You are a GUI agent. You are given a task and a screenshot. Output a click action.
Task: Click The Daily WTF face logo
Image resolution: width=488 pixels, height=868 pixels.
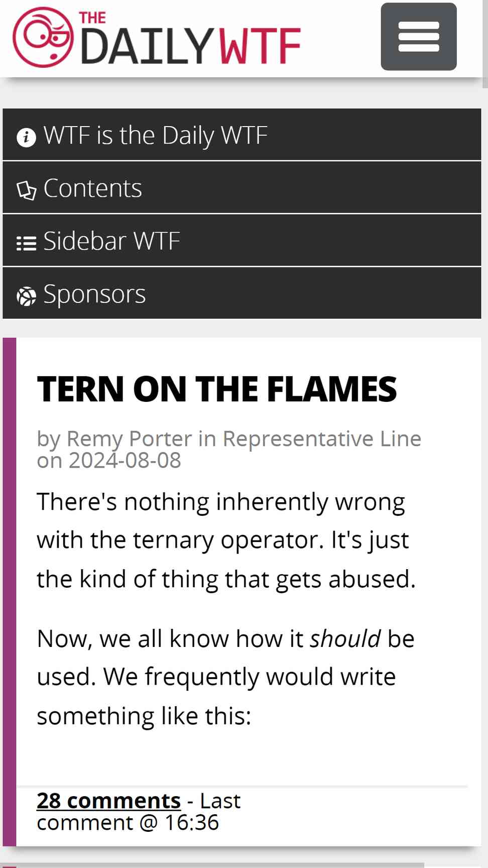pos(43,37)
